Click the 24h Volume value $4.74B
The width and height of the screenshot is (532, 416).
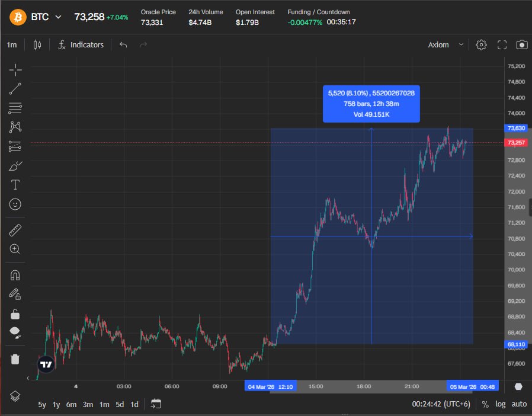[x=200, y=23]
